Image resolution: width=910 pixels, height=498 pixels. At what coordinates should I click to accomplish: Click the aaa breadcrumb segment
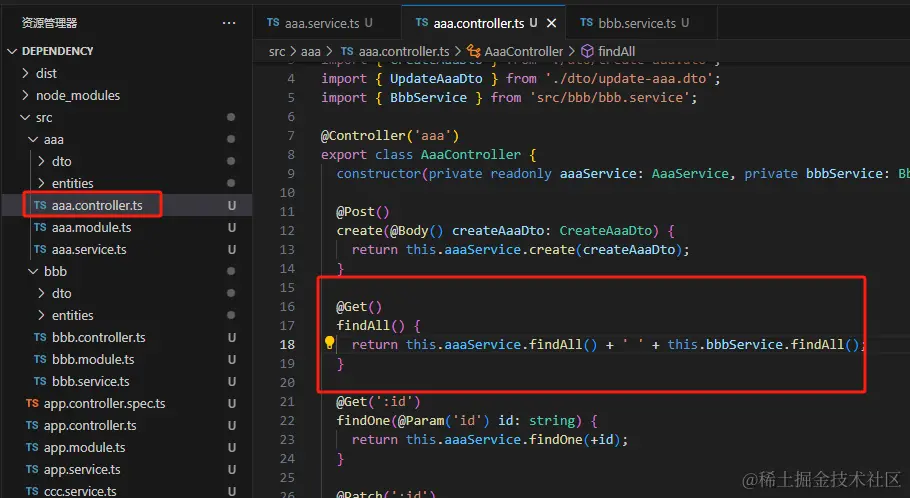pos(310,52)
